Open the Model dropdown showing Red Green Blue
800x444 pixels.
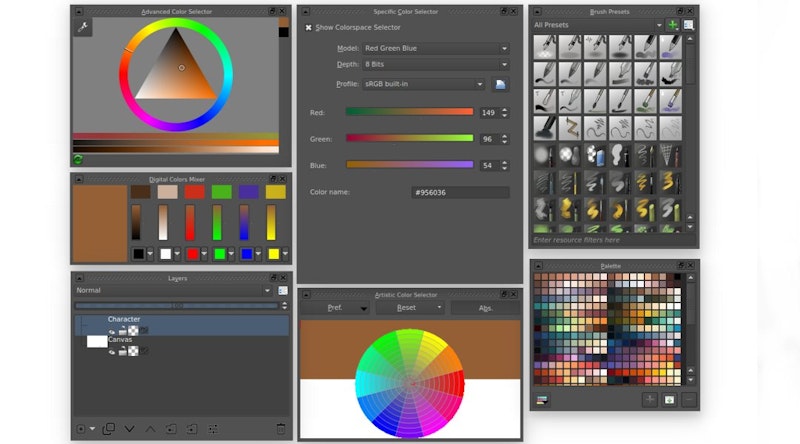[435, 48]
